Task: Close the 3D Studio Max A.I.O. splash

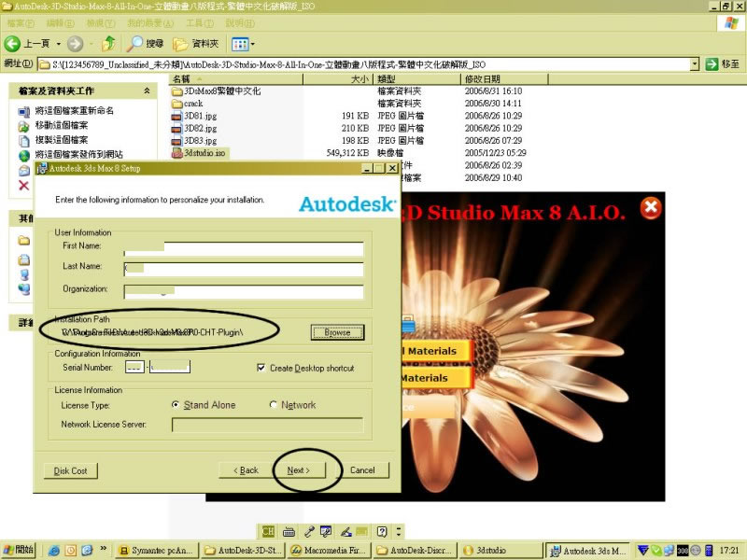Action: click(651, 207)
